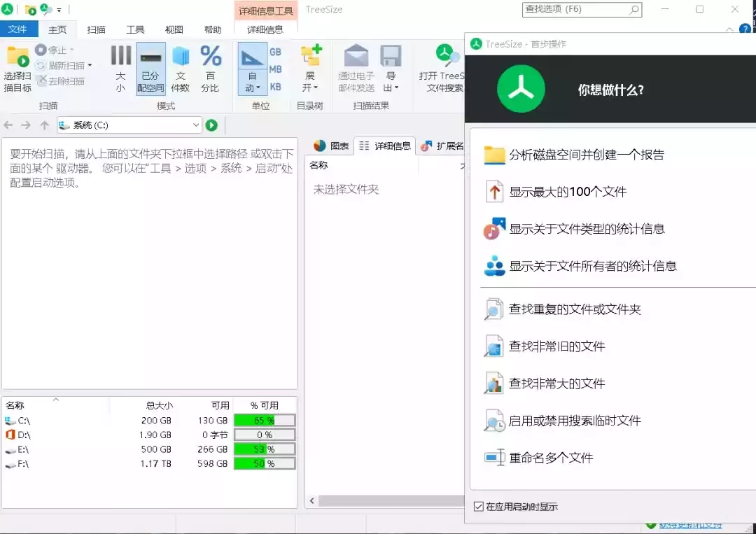This screenshot has width=756, height=534.
Task: Click the Name (名称) column header in details
Action: click(318, 165)
